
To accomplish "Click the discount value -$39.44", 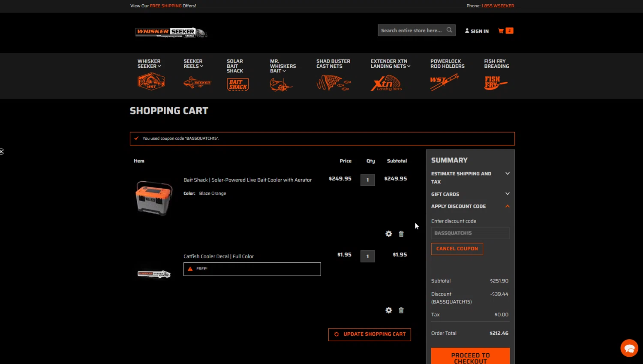I will 499,294.
